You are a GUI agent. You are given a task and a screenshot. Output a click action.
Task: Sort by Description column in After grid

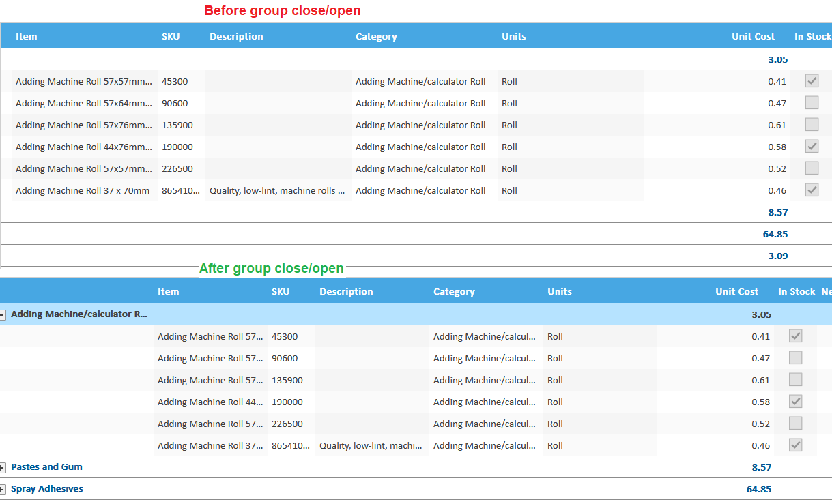(x=346, y=292)
